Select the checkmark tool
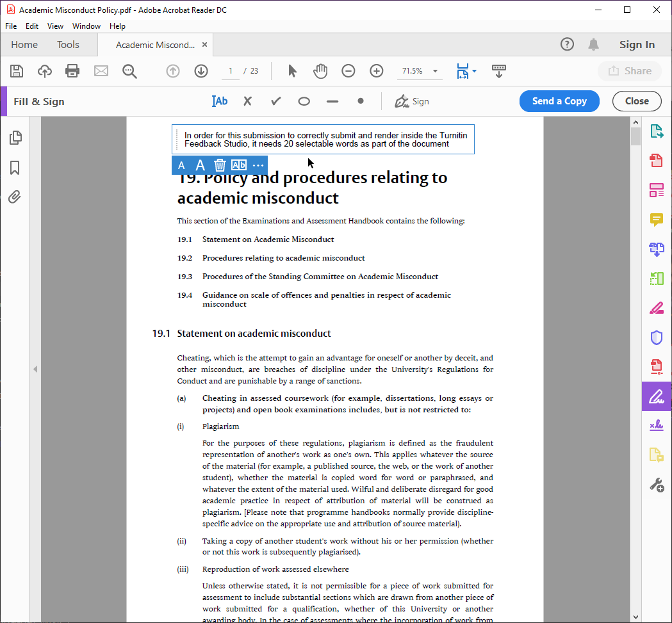 click(275, 101)
